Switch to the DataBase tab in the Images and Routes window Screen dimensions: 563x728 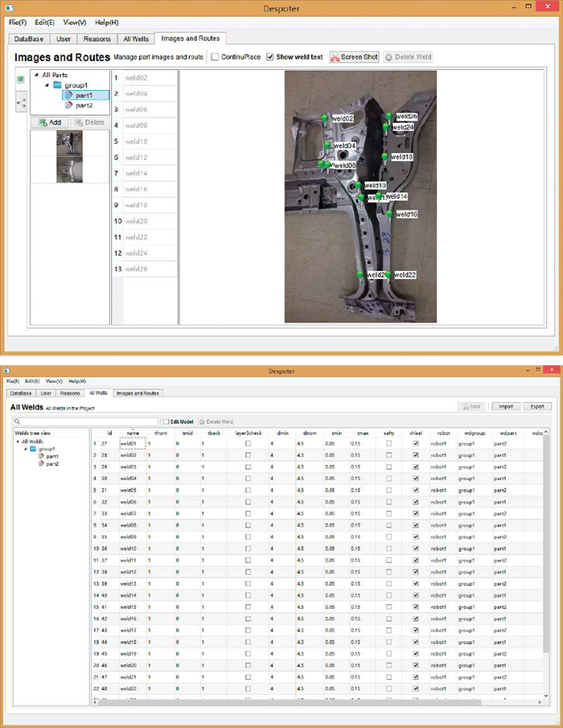(x=29, y=39)
